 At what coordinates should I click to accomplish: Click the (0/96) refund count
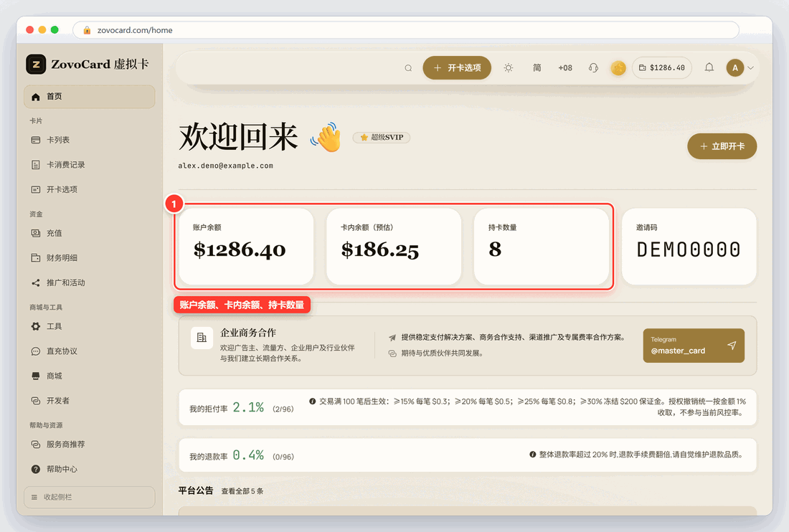point(283,457)
